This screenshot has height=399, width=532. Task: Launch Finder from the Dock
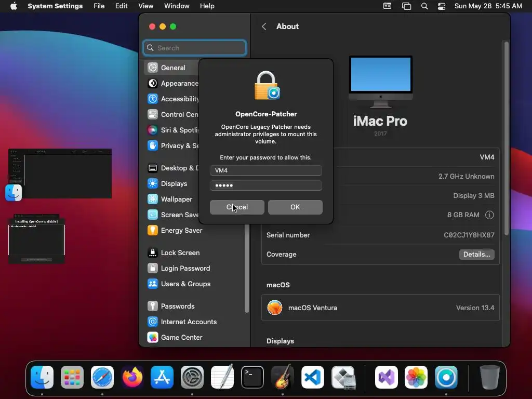pos(42,377)
